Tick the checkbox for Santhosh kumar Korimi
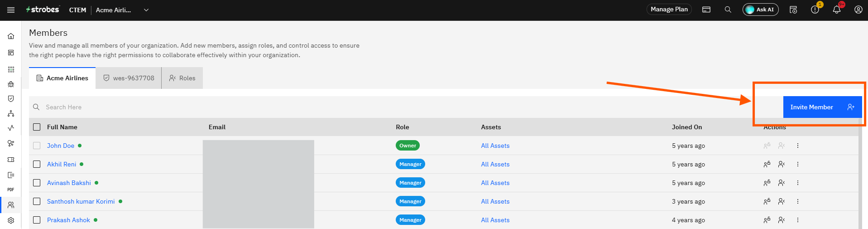868x229 pixels. (37, 201)
